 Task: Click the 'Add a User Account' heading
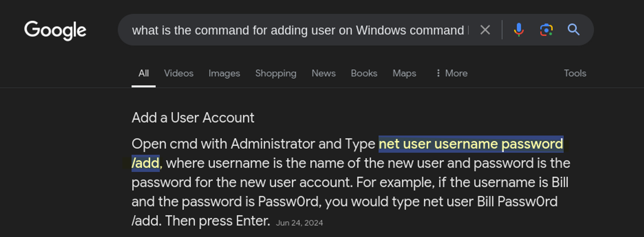(193, 118)
